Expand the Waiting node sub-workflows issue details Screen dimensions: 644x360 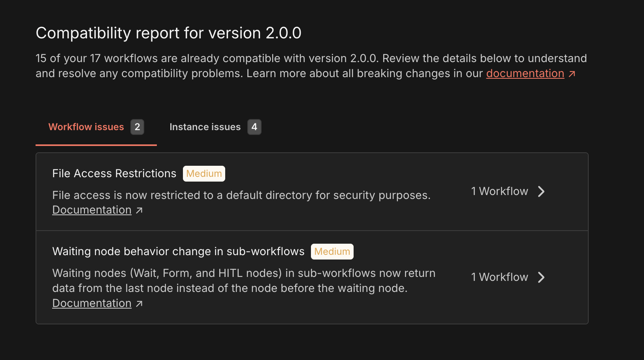(x=508, y=277)
